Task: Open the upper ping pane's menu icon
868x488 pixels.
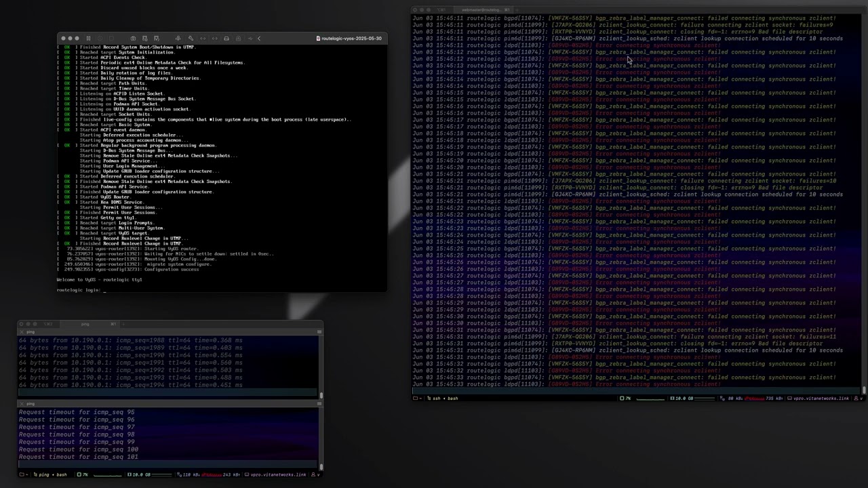Action: 319,332
